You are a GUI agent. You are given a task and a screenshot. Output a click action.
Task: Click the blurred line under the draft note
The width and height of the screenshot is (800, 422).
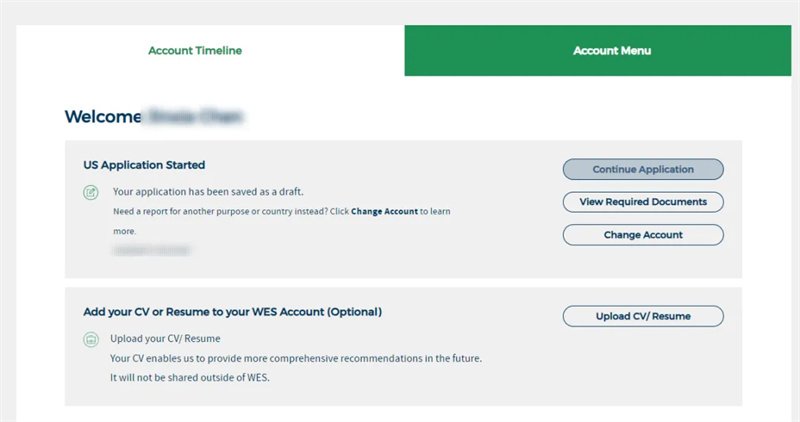tap(150, 250)
